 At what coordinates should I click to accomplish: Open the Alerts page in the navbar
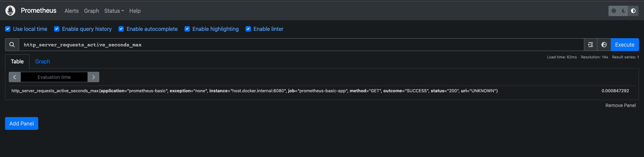(71, 11)
